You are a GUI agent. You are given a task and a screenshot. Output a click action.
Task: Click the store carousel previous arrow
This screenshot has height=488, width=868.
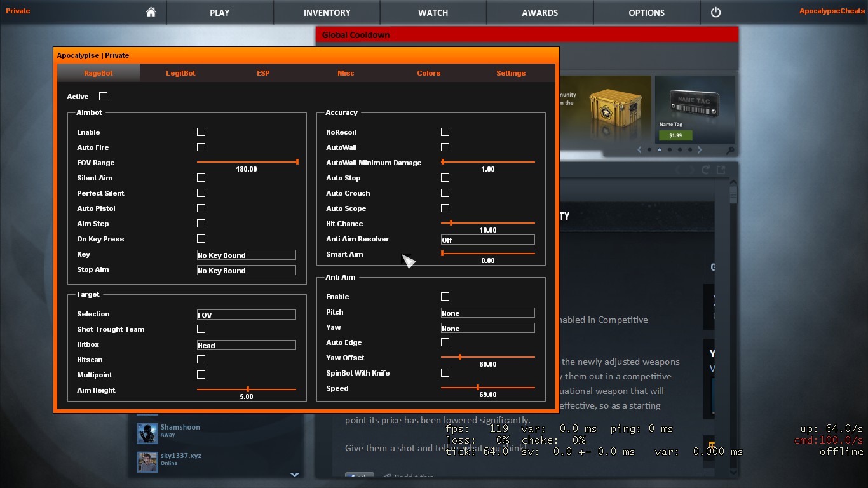point(640,150)
